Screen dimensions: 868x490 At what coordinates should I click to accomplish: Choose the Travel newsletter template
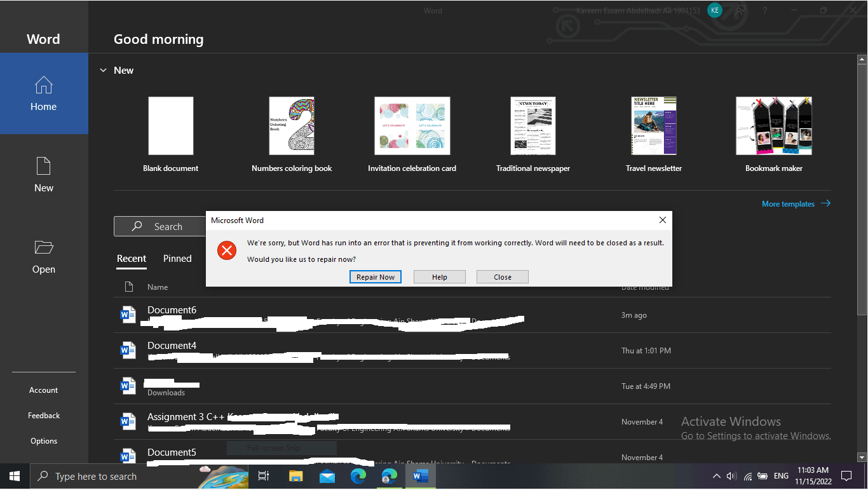click(654, 134)
